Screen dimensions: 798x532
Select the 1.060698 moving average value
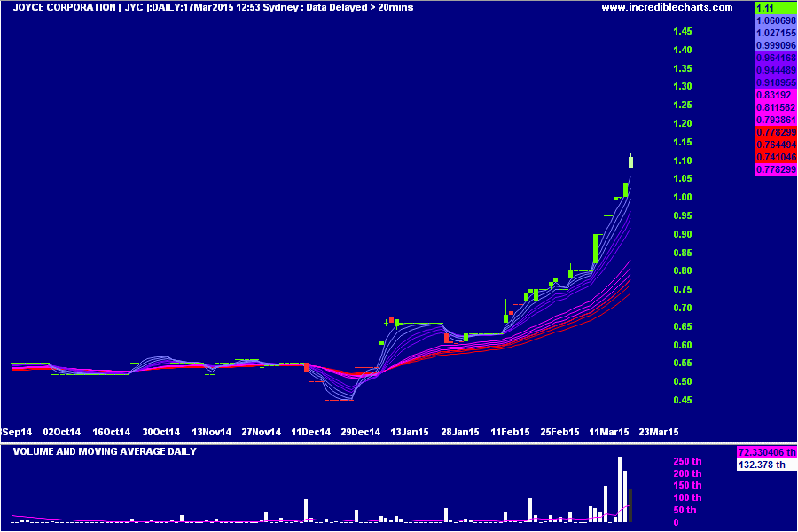776,21
